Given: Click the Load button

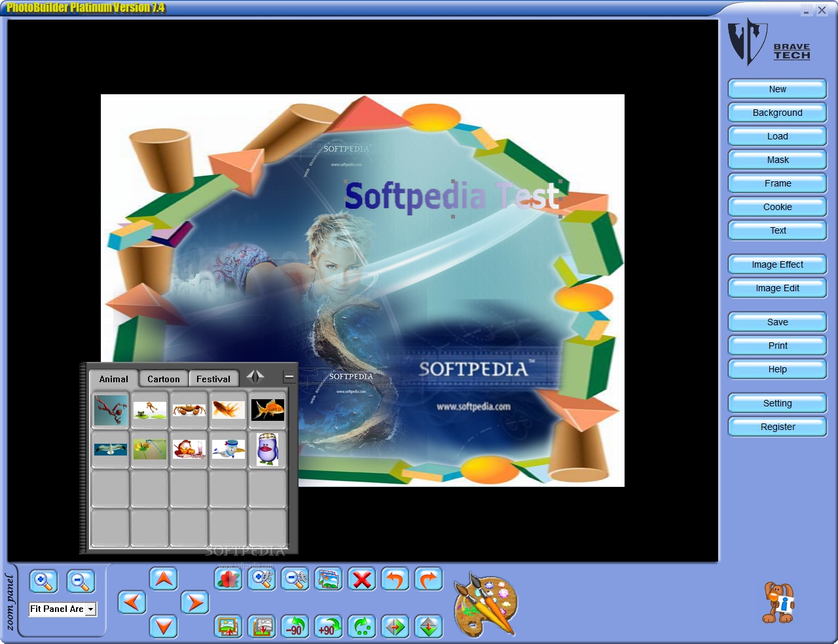Looking at the screenshot, I should click(x=778, y=136).
